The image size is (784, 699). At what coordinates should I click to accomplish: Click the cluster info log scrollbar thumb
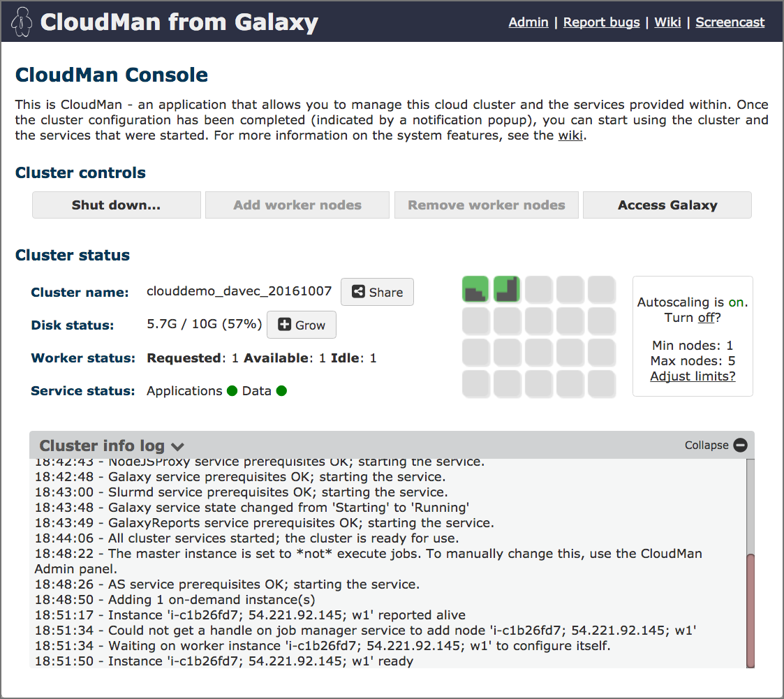(750, 610)
